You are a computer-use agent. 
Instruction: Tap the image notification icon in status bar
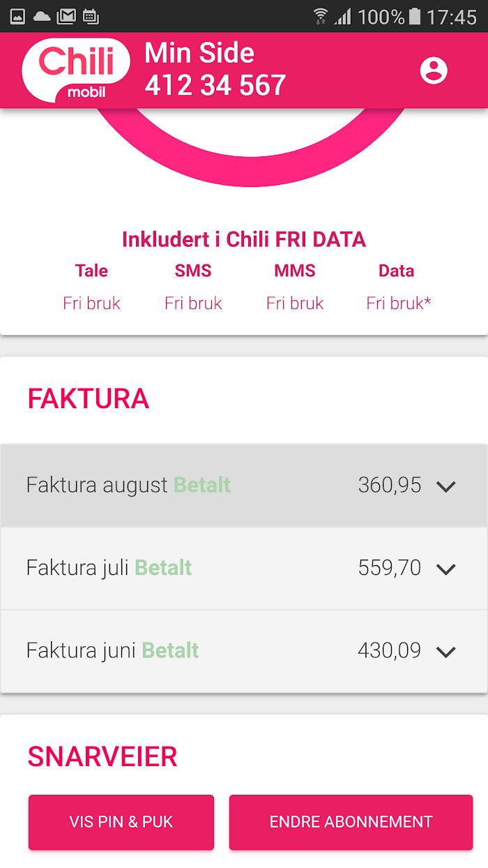(17, 16)
